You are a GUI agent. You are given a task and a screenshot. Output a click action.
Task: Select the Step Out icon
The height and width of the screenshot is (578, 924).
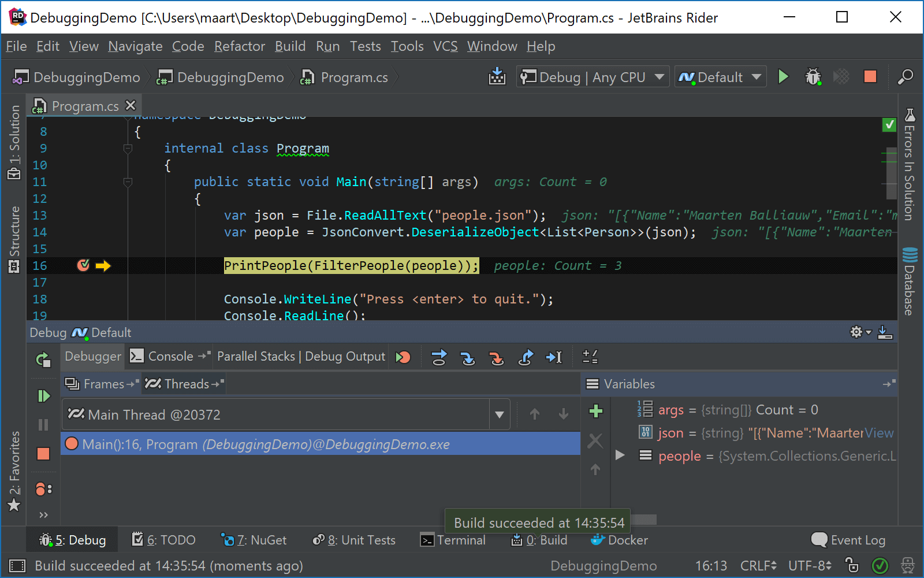(x=526, y=357)
